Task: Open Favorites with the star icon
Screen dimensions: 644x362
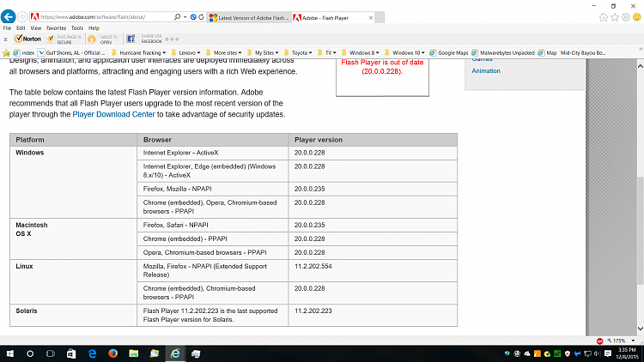Action: coord(615,17)
